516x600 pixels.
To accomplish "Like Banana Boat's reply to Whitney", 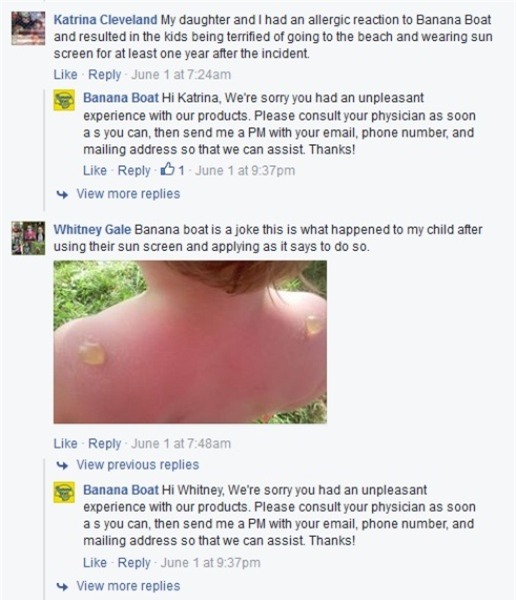I will coord(95,562).
